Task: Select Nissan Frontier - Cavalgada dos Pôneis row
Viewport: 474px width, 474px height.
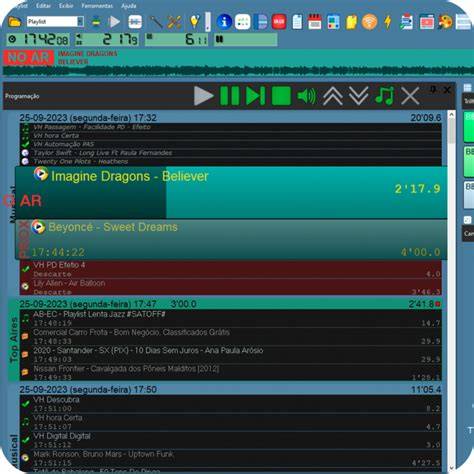Action: click(231, 373)
